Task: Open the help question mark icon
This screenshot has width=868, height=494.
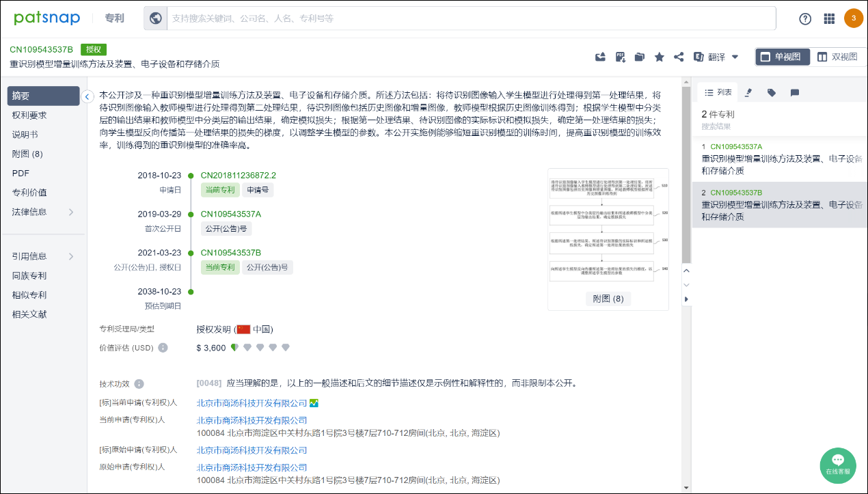Action: pyautogui.click(x=805, y=18)
